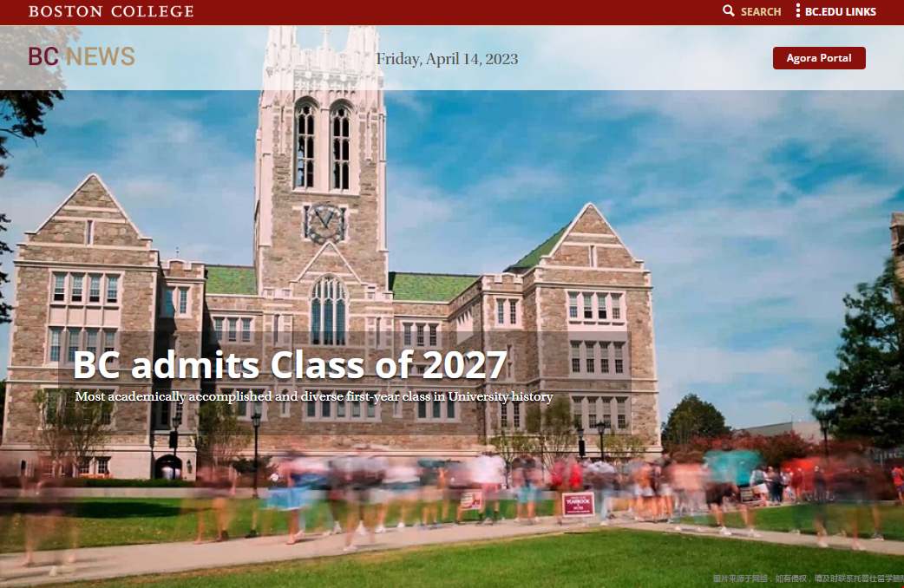Click the watermark text at bottom right
This screenshot has width=904, height=588.
point(807,578)
